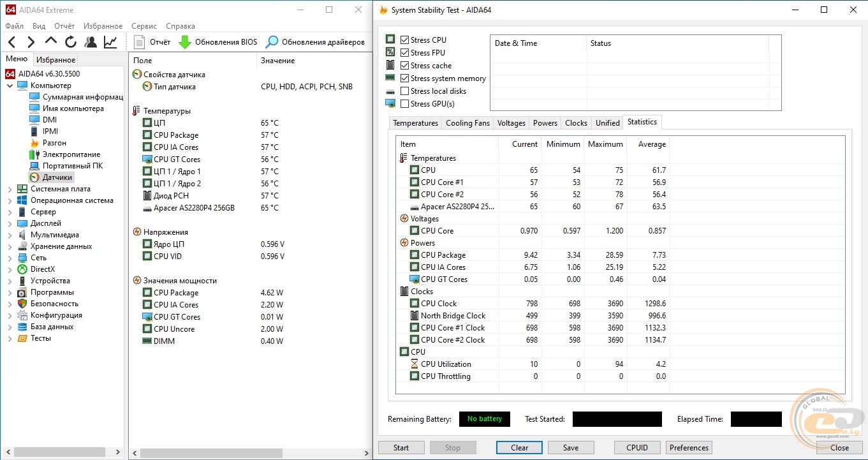Click the graph chart toolbar icon
The height and width of the screenshot is (460, 868).
[110, 42]
